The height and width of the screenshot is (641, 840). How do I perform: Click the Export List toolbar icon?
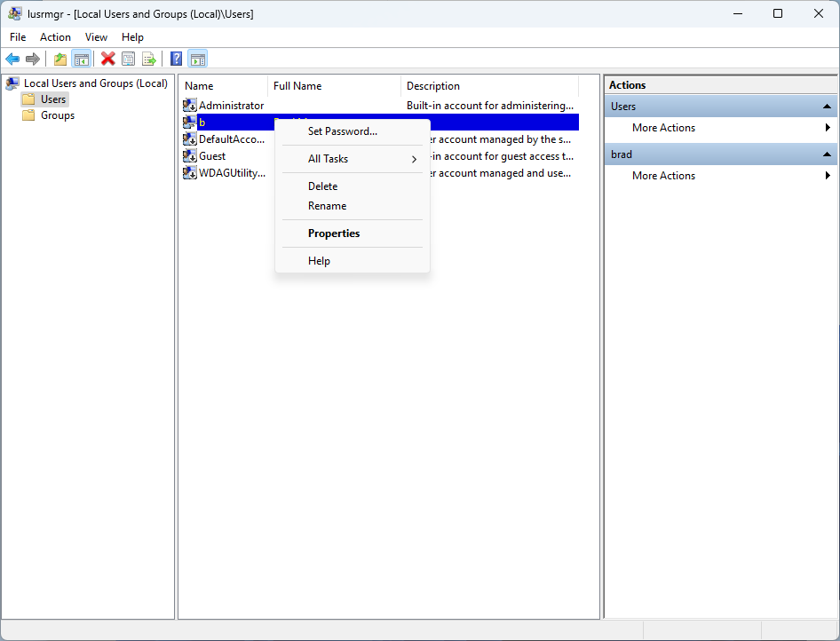point(149,59)
